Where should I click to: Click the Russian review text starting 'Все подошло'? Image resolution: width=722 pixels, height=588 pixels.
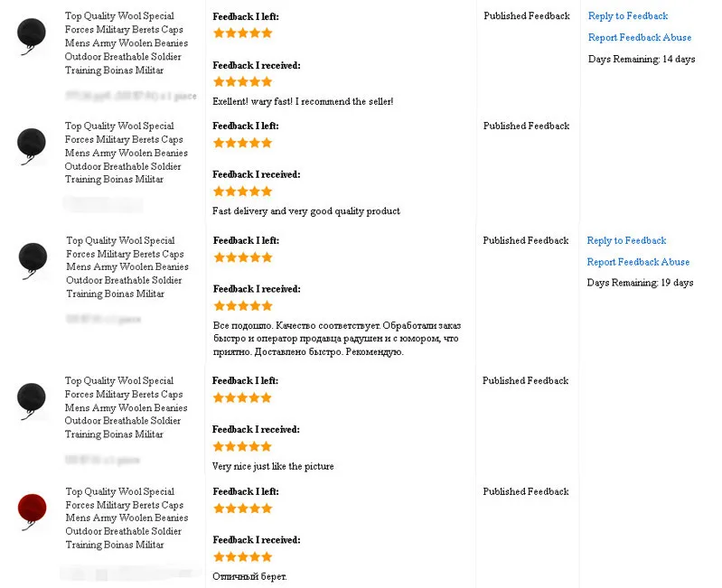(x=337, y=339)
